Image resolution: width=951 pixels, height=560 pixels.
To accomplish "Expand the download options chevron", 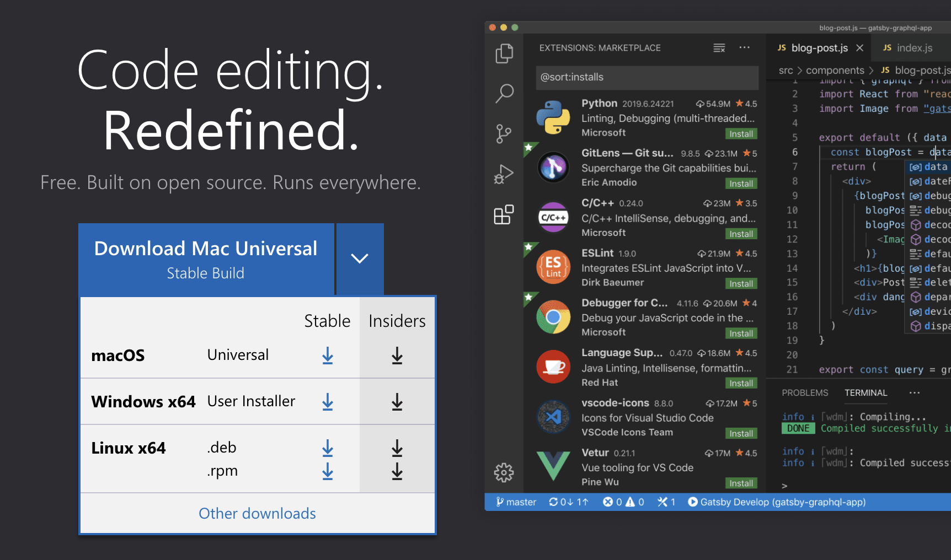I will click(x=360, y=259).
